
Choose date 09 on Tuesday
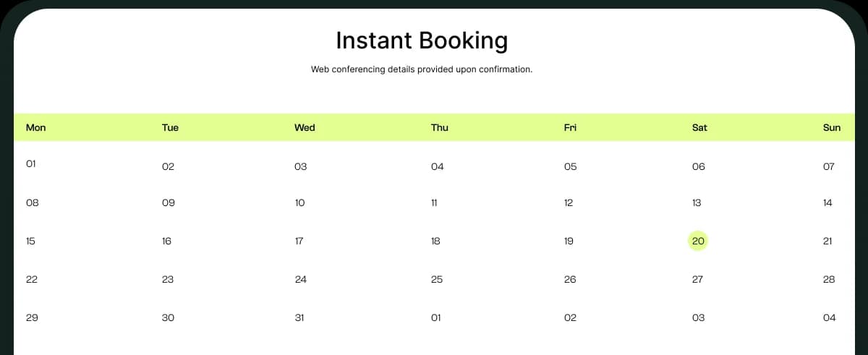[x=169, y=203]
